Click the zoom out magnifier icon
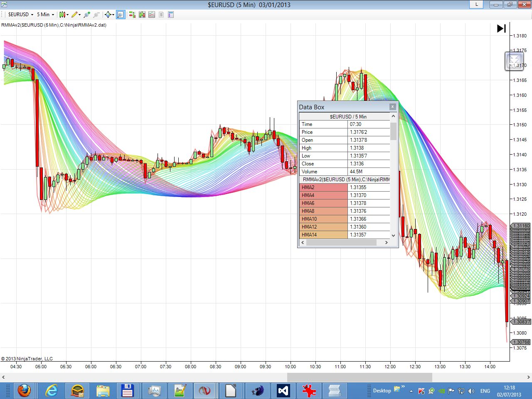Image resolution: width=532 pixels, height=399 pixels. [96, 15]
